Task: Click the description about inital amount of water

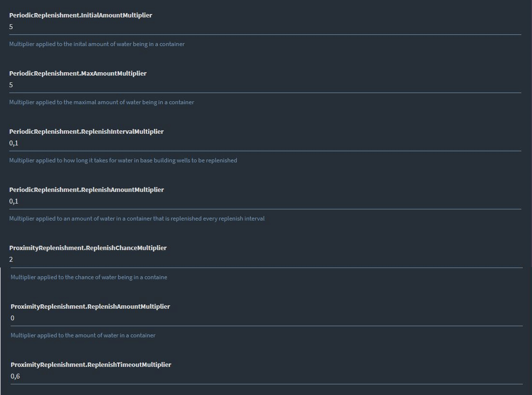Action: [x=97, y=44]
